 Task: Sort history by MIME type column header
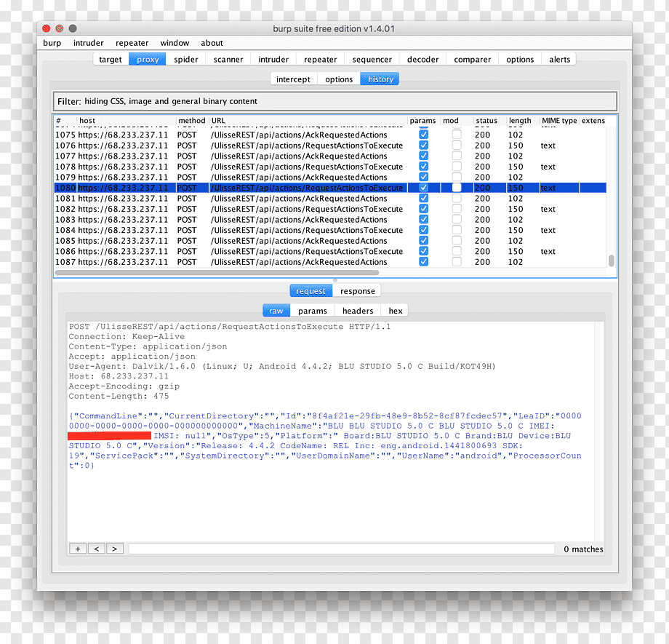coord(559,120)
